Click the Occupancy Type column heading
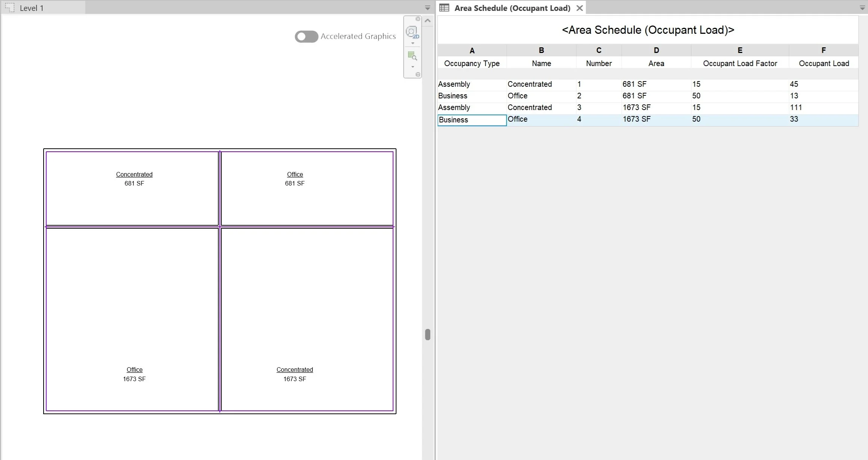 point(472,63)
